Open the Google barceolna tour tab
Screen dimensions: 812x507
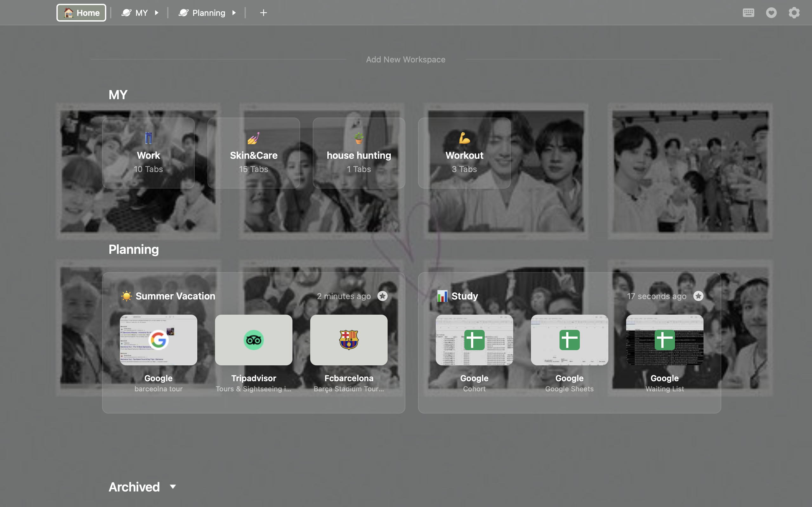(158, 340)
